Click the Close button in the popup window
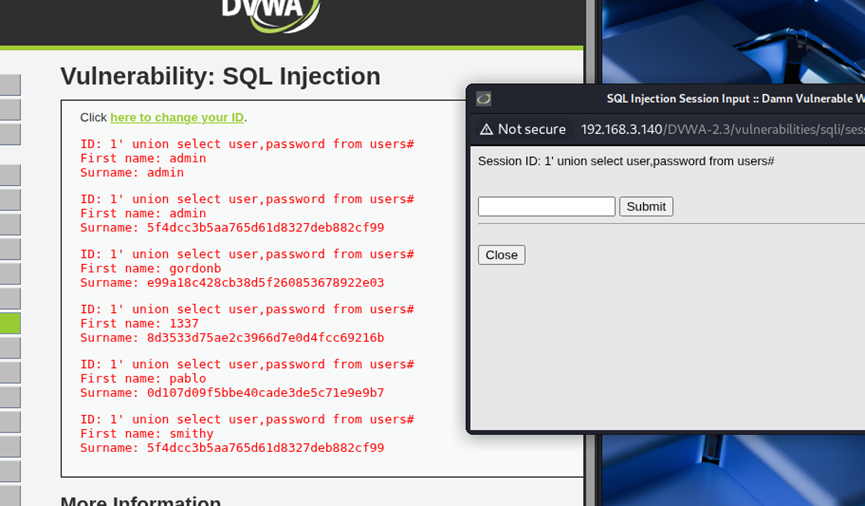865x506 pixels. tap(501, 255)
